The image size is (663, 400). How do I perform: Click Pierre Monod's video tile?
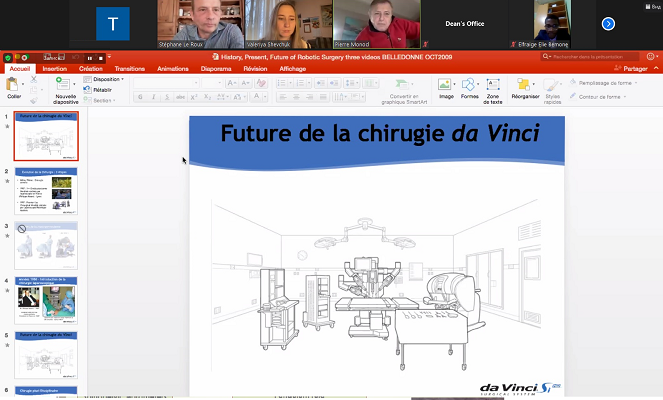[377, 24]
